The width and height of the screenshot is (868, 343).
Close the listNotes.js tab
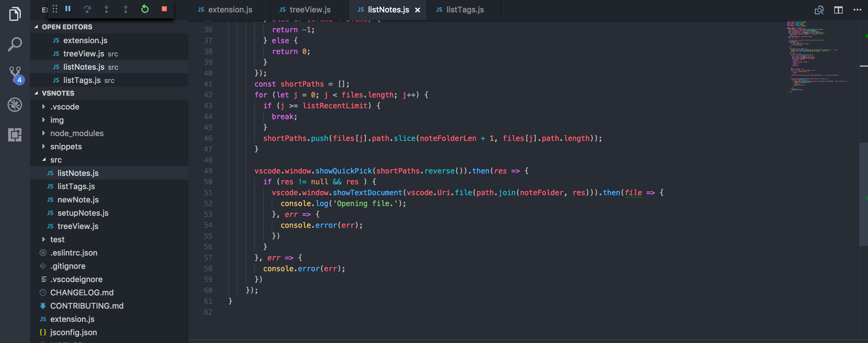pos(418,10)
